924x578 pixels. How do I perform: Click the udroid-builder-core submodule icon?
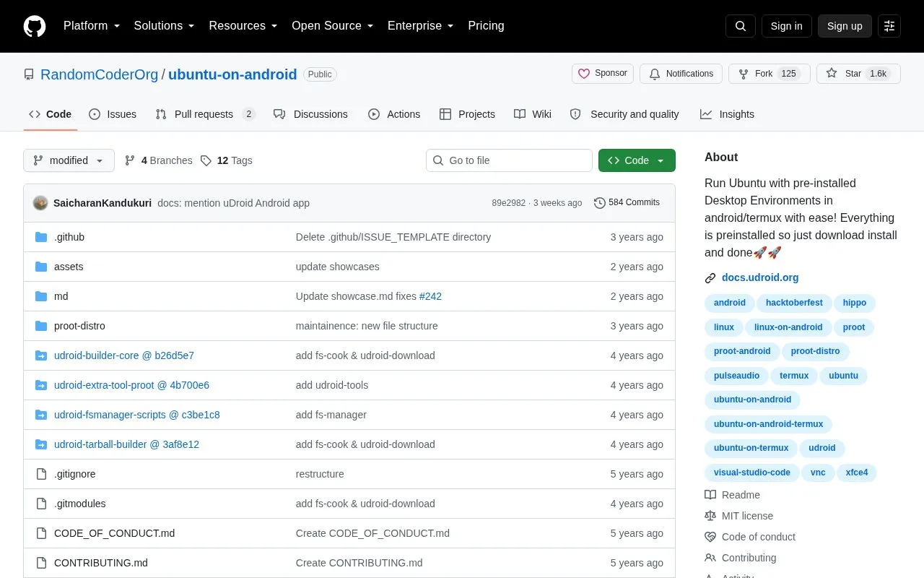(x=41, y=355)
